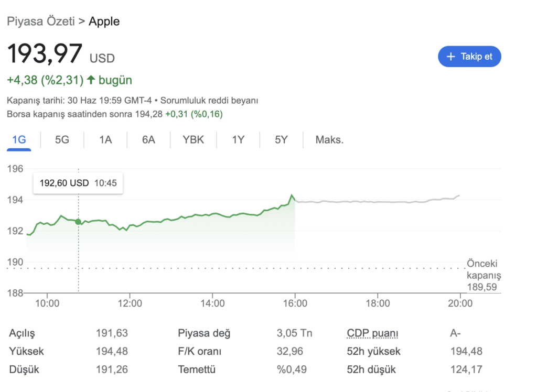This screenshot has height=392, width=537.
Task: Click the 12:00 label on time axis
Action: pyautogui.click(x=130, y=303)
